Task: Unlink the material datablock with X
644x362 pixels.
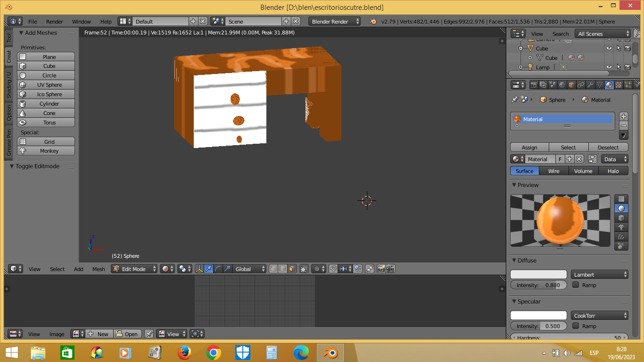Action: coord(579,159)
